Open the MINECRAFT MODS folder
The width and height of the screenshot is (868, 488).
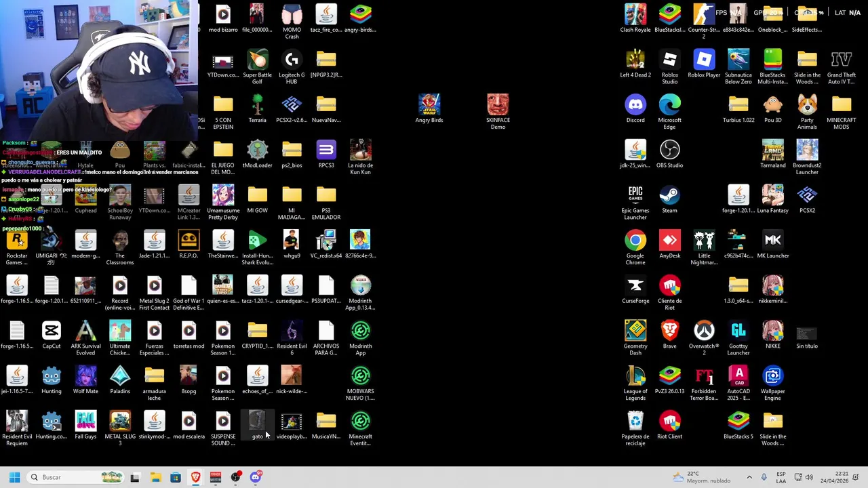coord(842,112)
